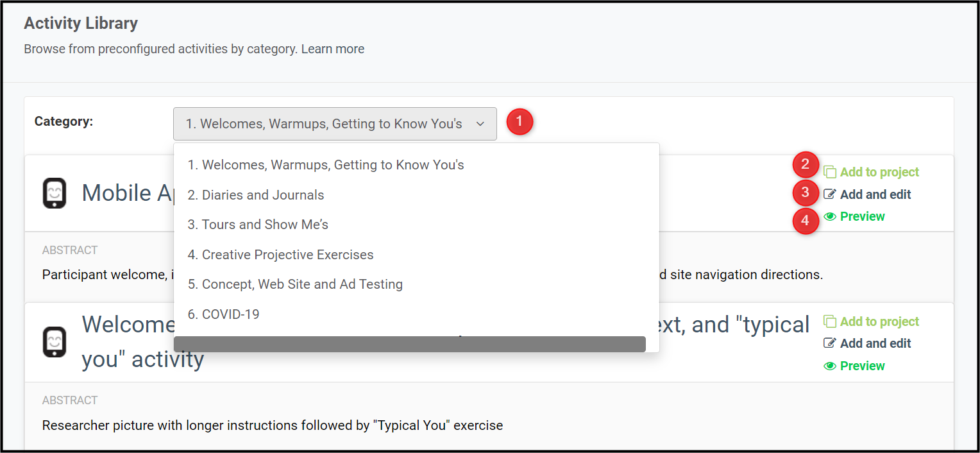Select "2. Diaries and Journals" from the list
This screenshot has height=453, width=980.
[x=256, y=195]
